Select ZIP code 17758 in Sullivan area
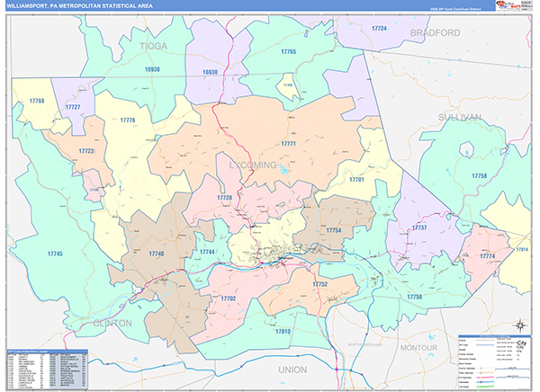 point(480,176)
